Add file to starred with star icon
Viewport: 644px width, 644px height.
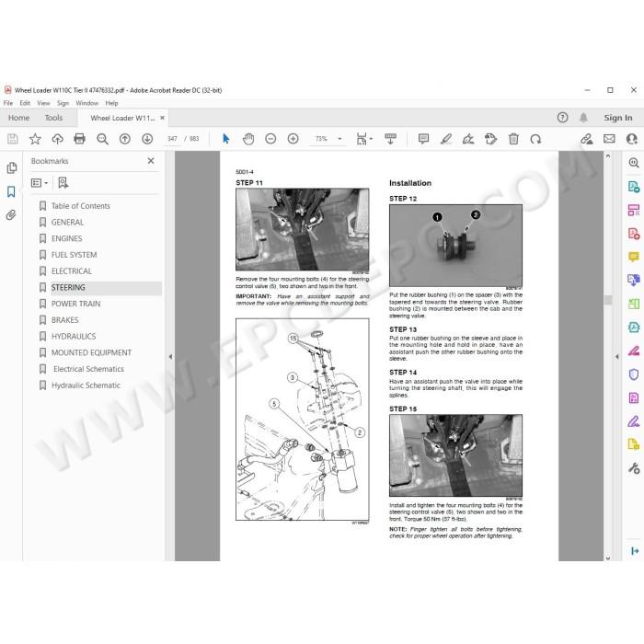(x=35, y=139)
